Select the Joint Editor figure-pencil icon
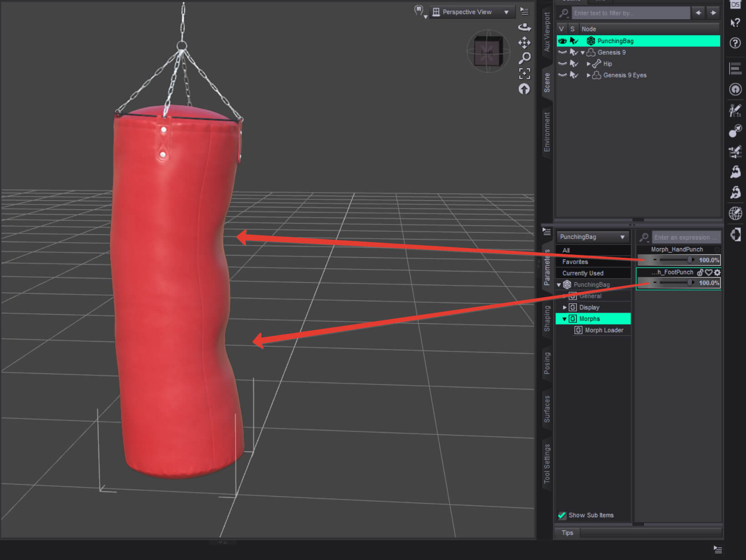This screenshot has width=746, height=560. tap(735, 110)
